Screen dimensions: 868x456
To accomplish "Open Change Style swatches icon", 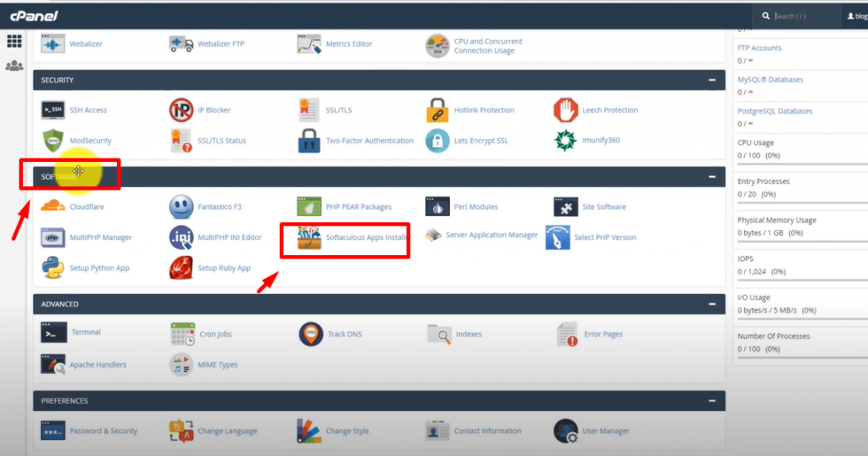I will click(309, 431).
